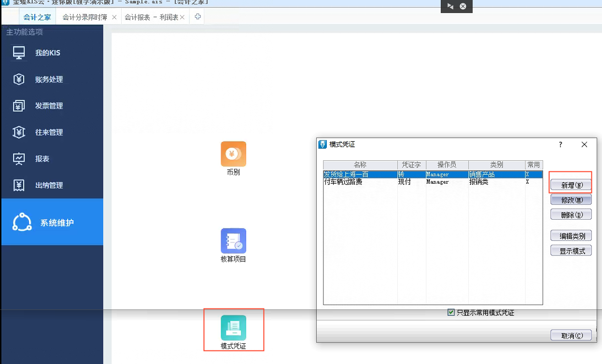Open 报表 in the sidebar
This screenshot has height=364, width=602.
[42, 159]
